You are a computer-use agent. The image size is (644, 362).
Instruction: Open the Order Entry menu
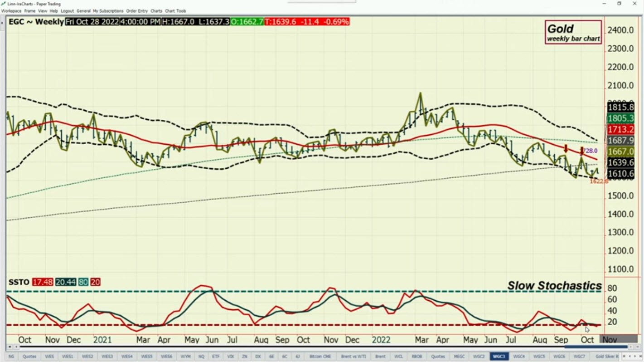pyautogui.click(x=137, y=11)
